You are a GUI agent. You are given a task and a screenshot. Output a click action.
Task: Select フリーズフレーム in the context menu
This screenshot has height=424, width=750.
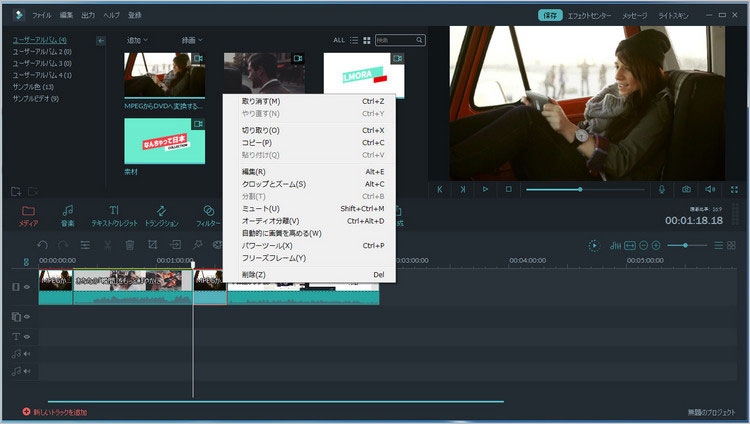point(273,258)
